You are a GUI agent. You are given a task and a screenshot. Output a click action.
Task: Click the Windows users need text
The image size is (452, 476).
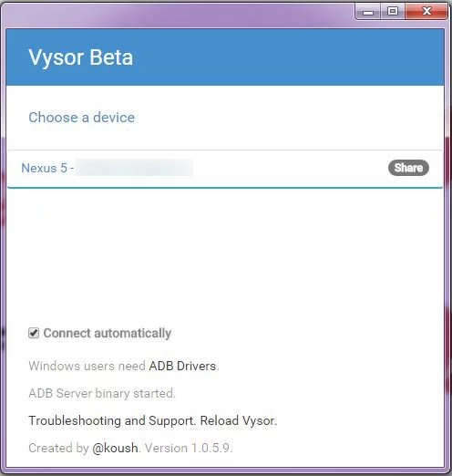click(x=87, y=366)
